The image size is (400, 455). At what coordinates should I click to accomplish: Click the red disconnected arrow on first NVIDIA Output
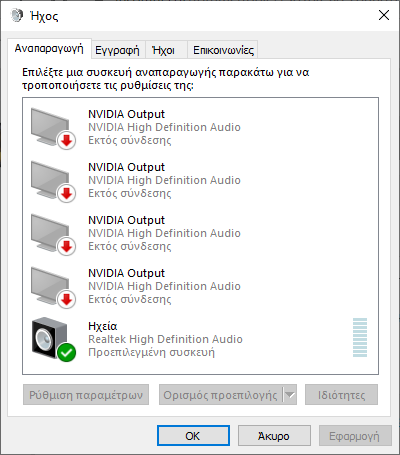[67, 141]
